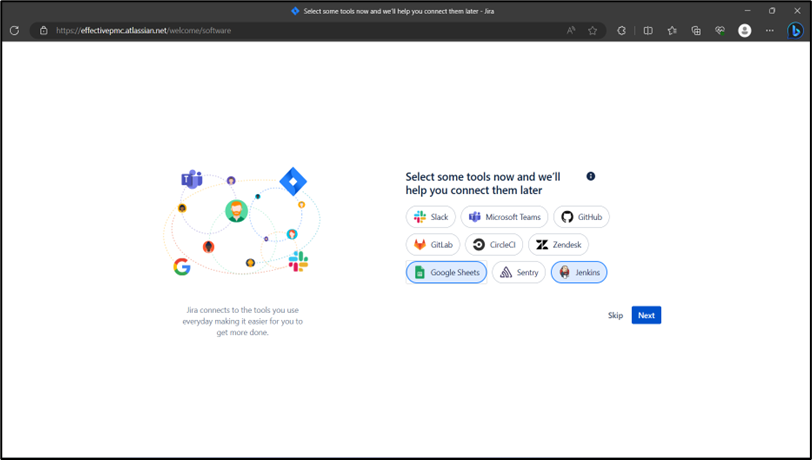Select the CircleCI tool chip
Image resolution: width=812 pixels, height=460 pixels.
point(494,245)
